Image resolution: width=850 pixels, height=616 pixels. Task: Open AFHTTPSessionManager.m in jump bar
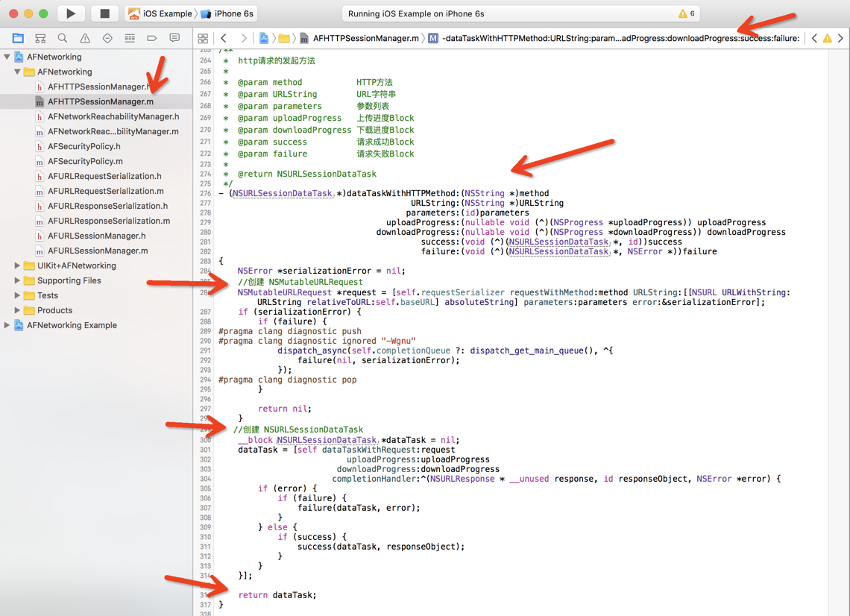point(359,38)
